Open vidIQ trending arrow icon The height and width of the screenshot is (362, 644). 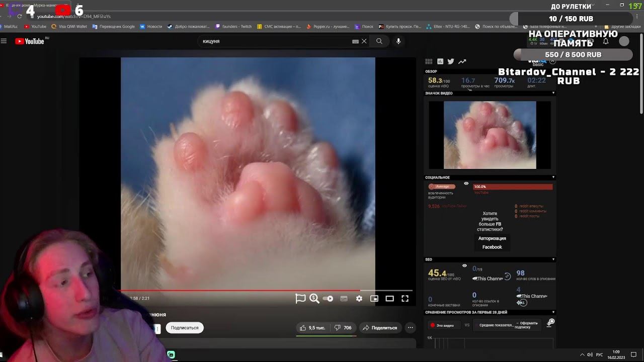(462, 61)
